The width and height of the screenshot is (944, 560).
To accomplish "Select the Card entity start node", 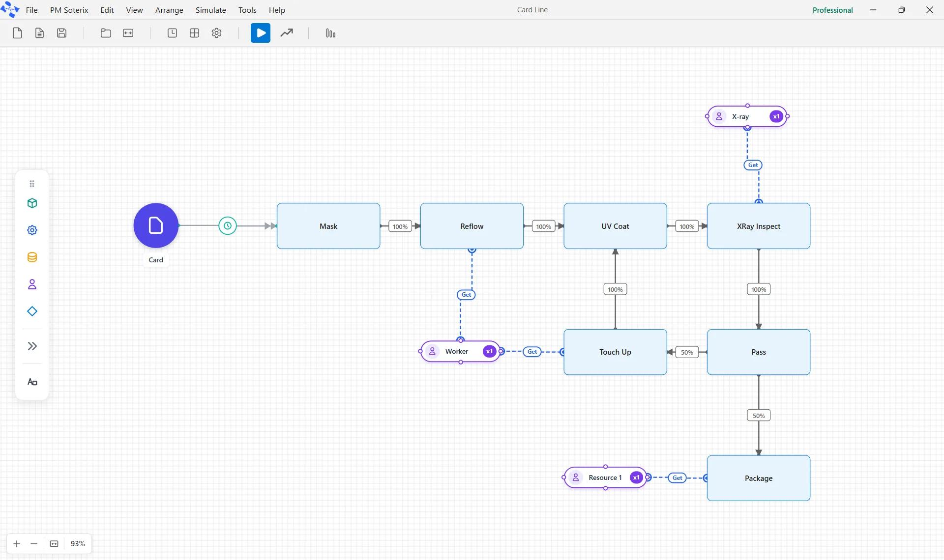I will [156, 225].
